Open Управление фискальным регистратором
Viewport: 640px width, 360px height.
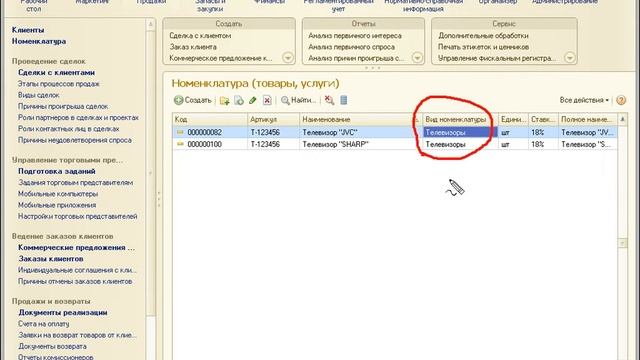click(497, 58)
